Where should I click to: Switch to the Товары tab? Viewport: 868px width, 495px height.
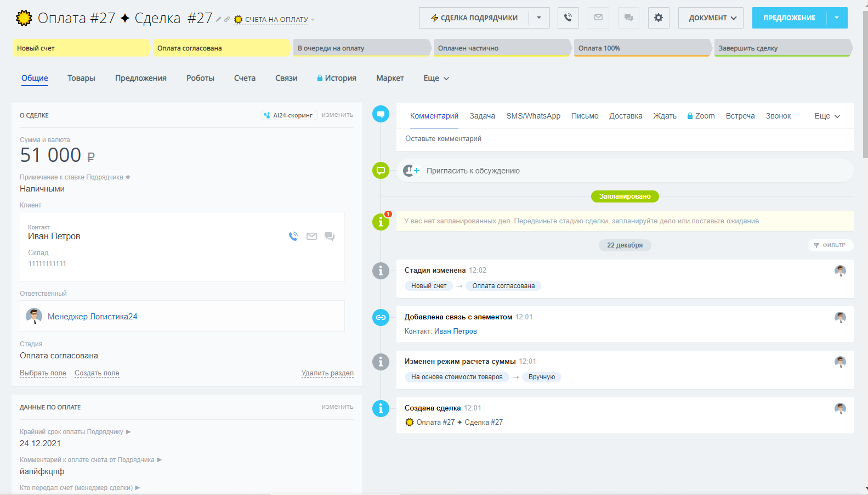[81, 78]
